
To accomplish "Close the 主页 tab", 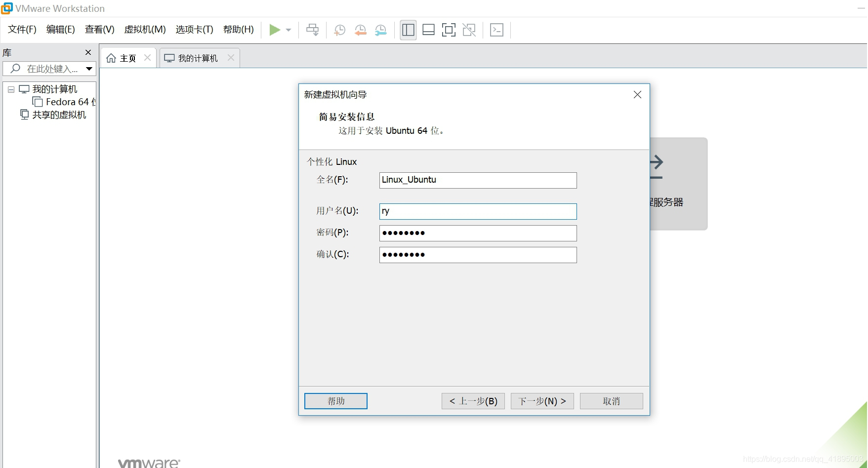I will [x=147, y=58].
